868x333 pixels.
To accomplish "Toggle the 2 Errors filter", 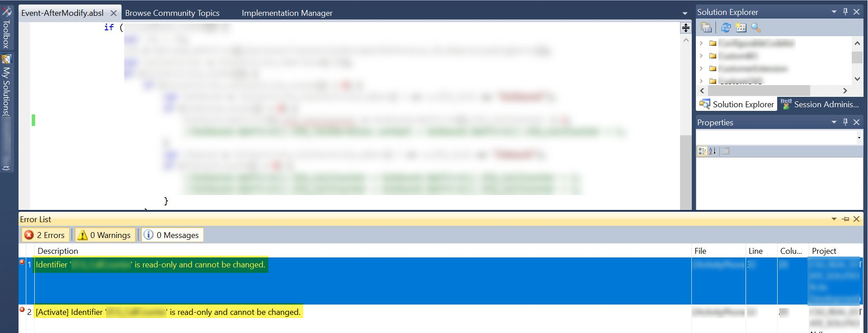I will pos(45,235).
